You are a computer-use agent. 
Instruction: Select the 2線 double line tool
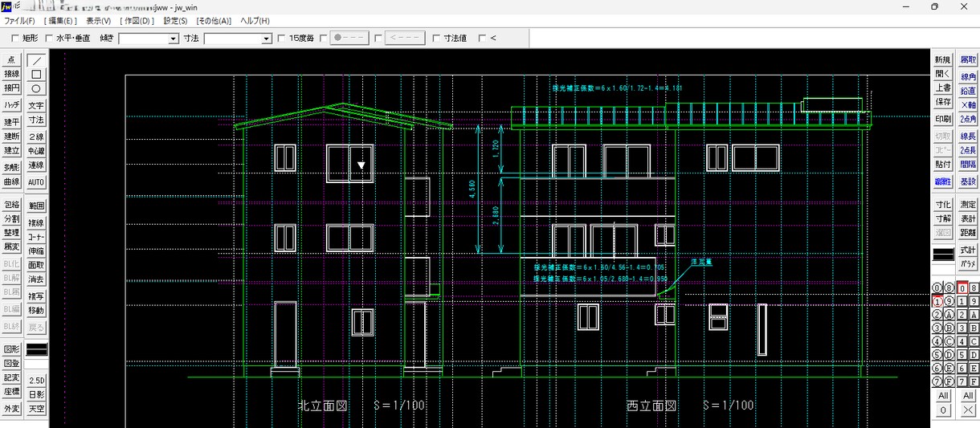pos(36,137)
